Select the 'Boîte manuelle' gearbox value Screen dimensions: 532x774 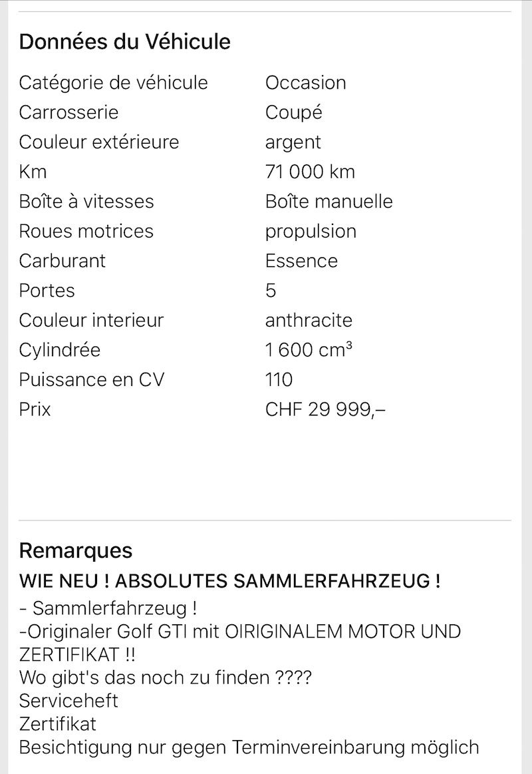coord(329,202)
